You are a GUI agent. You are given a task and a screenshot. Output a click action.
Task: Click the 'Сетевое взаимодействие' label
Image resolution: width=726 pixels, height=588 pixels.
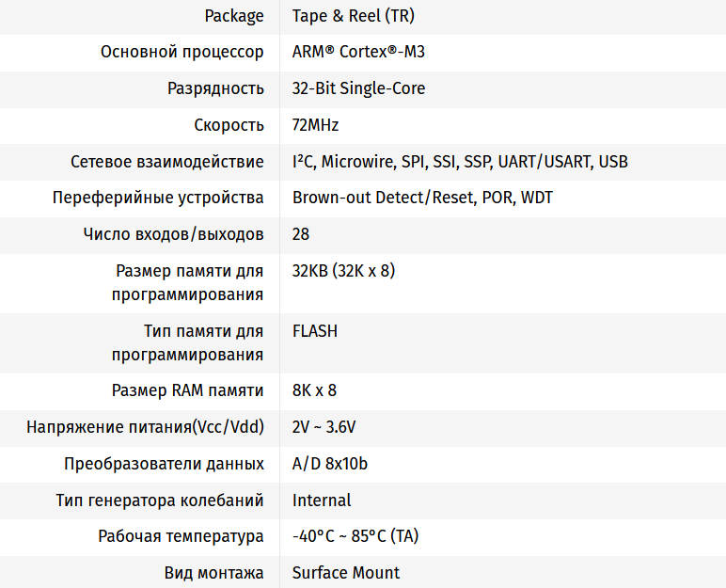coord(166,162)
